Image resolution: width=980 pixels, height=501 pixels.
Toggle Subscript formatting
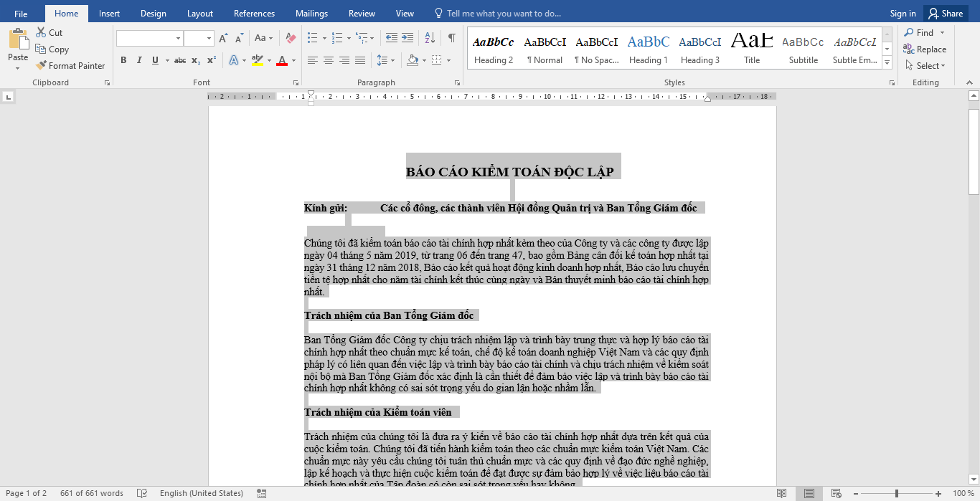[196, 60]
